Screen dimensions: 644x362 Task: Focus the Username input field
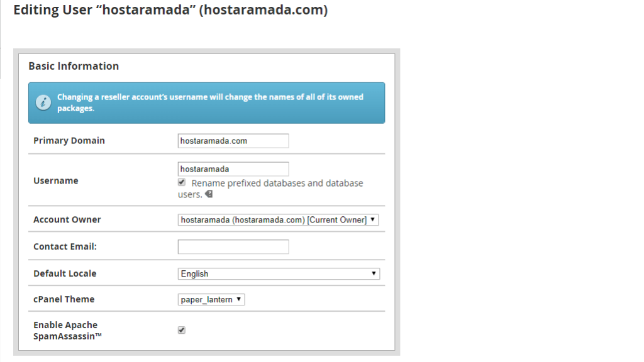click(233, 169)
